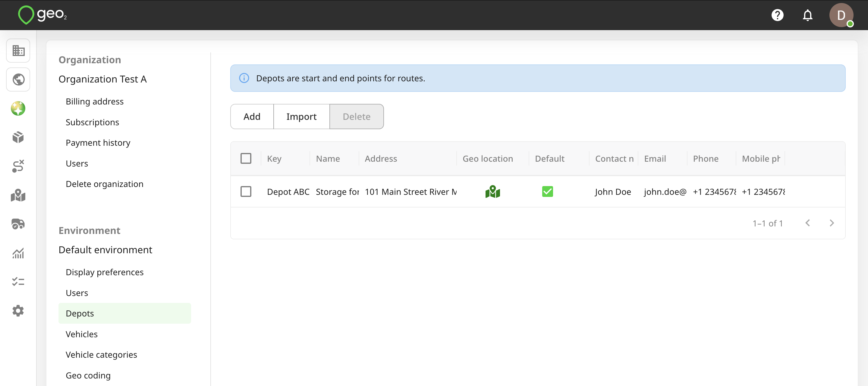This screenshot has width=868, height=386.
Task: Open Subscriptions under Organization
Action: pos(92,122)
